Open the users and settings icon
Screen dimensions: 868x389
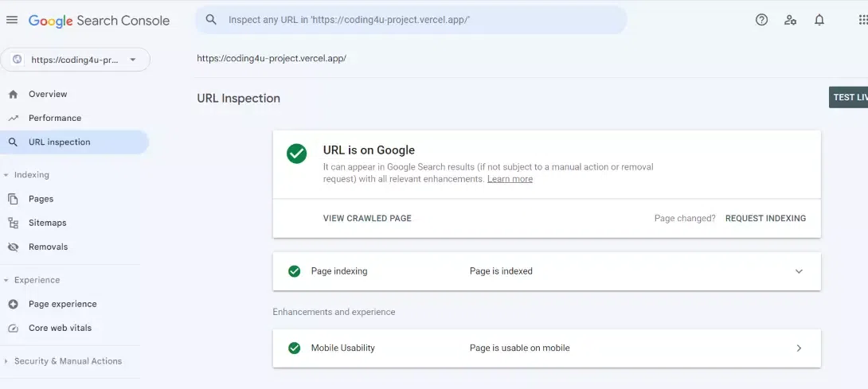pos(790,20)
